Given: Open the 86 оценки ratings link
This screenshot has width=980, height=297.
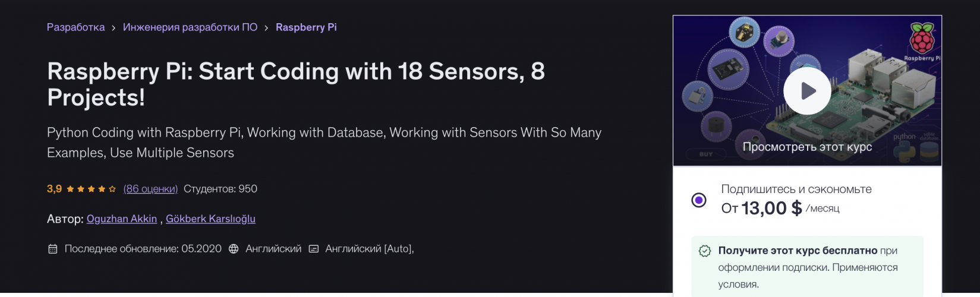Looking at the screenshot, I should click(x=150, y=189).
